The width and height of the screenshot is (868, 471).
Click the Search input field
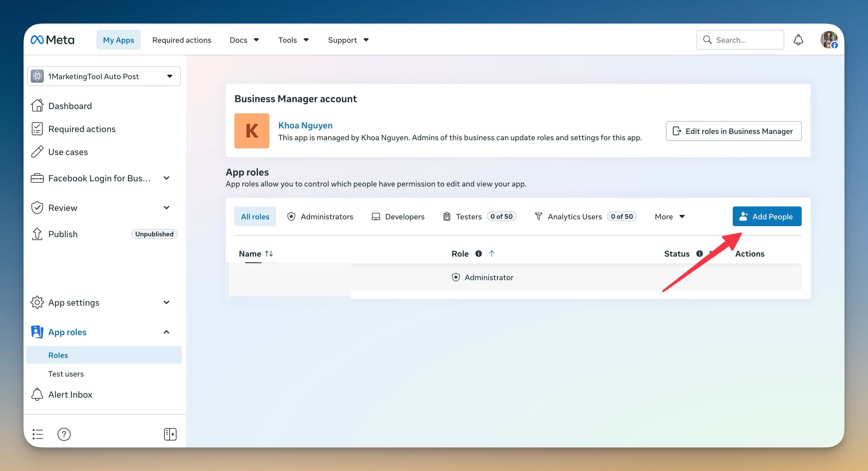[x=740, y=40]
